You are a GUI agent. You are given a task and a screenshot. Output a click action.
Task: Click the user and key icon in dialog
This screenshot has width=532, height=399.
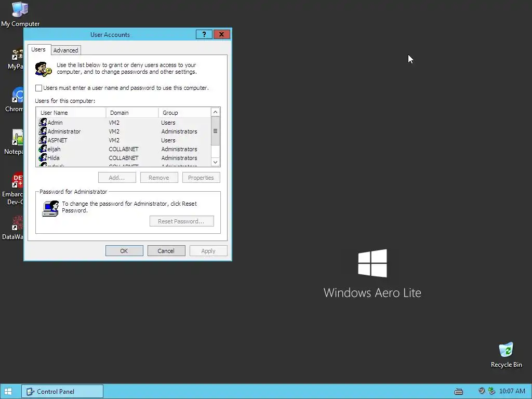tap(44, 69)
